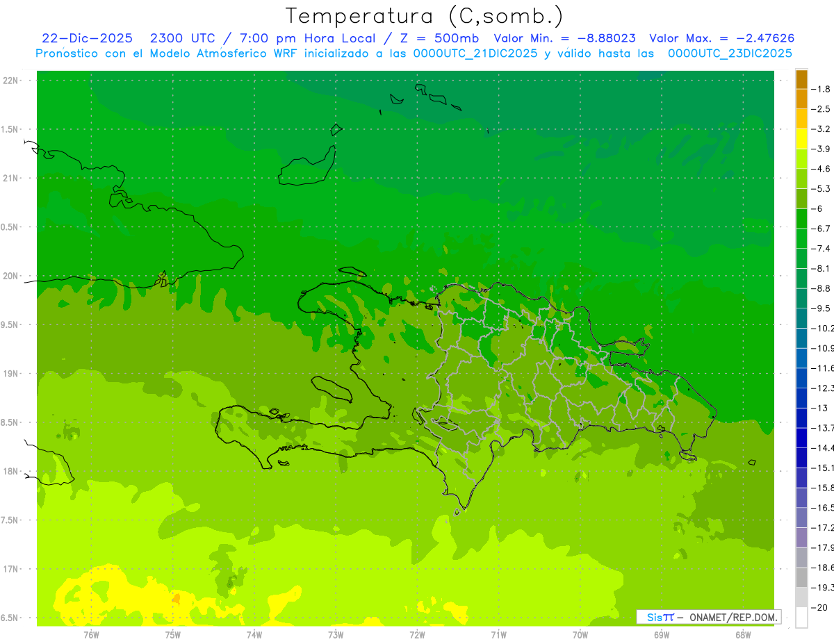Click the "-9.5" colorbar label

[821, 308]
